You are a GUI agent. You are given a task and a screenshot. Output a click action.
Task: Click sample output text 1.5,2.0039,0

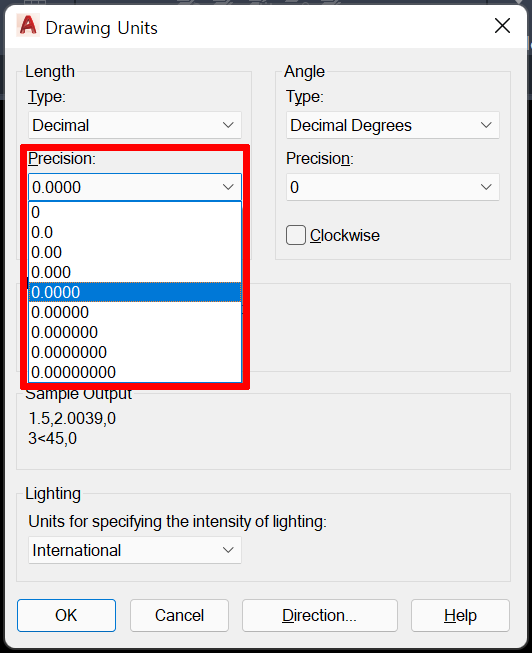pos(72,418)
